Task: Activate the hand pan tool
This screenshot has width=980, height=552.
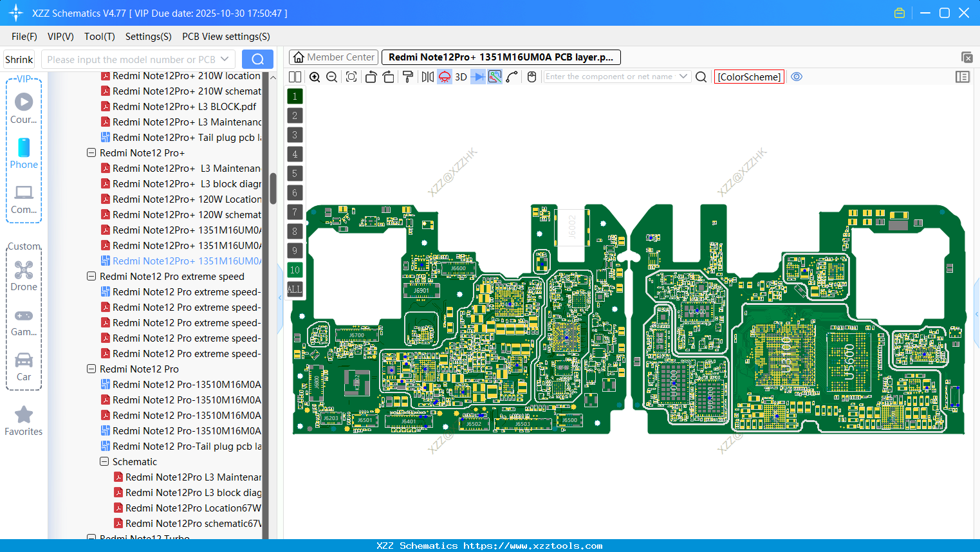Action: (x=531, y=77)
